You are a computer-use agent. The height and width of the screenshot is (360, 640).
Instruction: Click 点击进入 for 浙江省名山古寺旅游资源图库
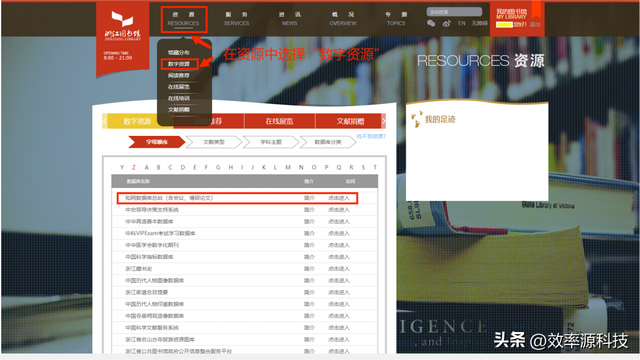point(339,340)
